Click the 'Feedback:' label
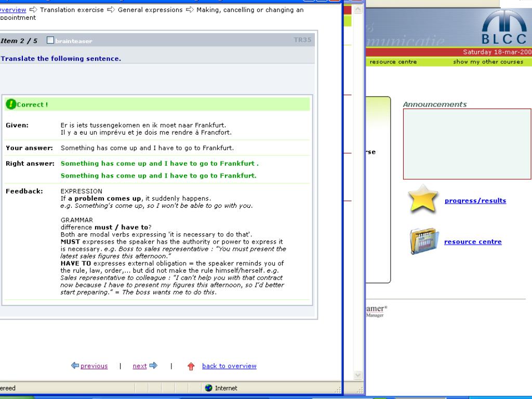This screenshot has height=399, width=532. coord(24,191)
